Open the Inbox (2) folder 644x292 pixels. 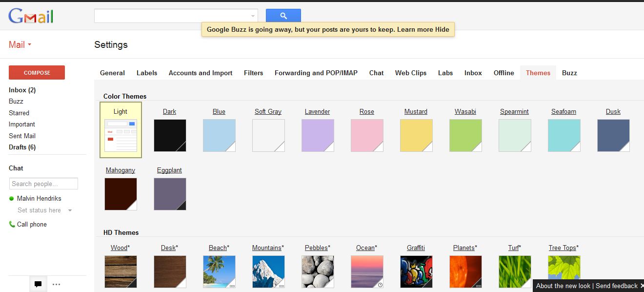point(22,90)
